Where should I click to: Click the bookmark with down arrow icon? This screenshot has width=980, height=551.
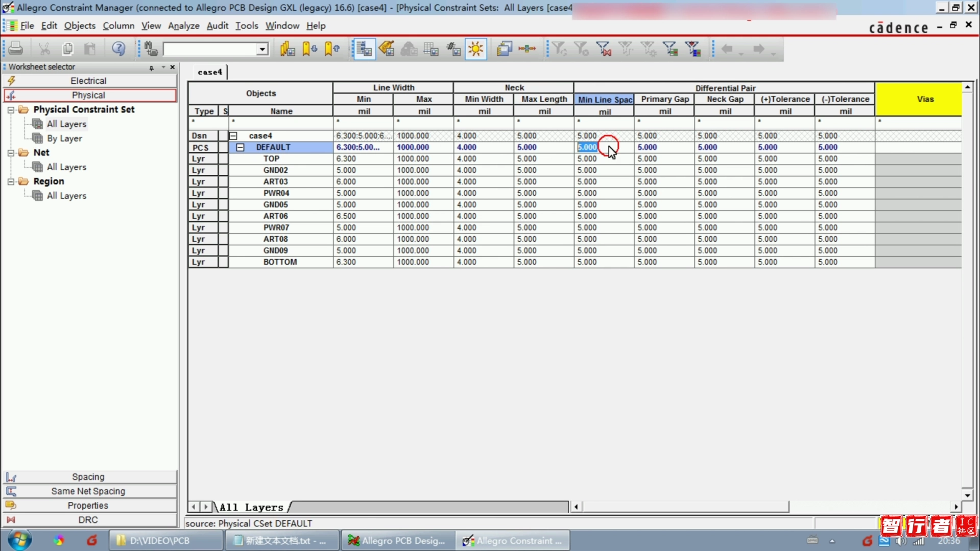point(309,49)
